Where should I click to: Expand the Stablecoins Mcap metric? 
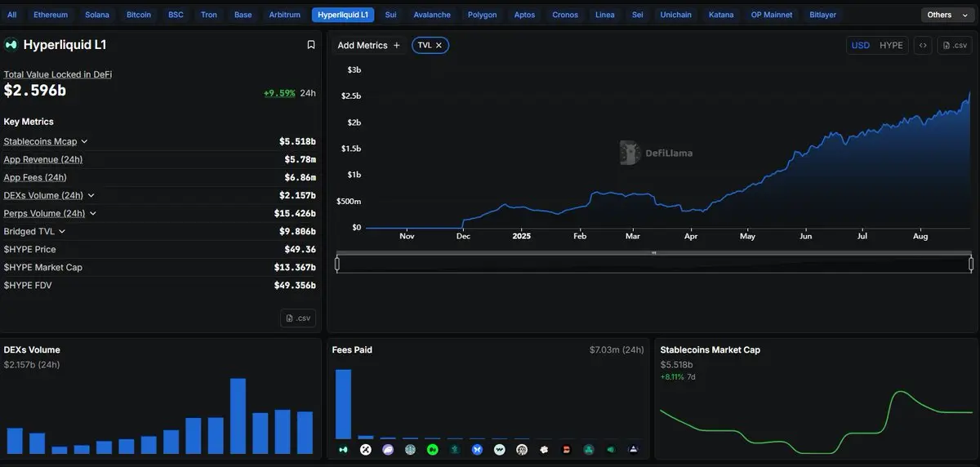tap(84, 142)
